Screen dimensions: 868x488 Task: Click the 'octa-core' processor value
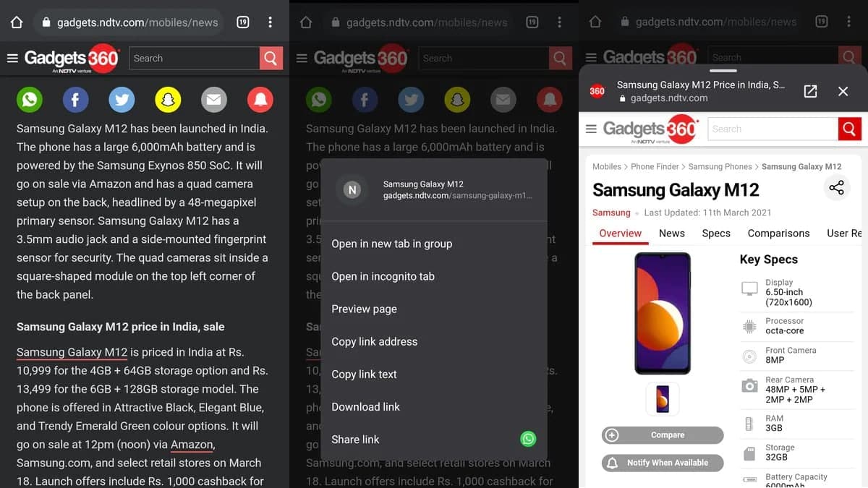point(785,330)
